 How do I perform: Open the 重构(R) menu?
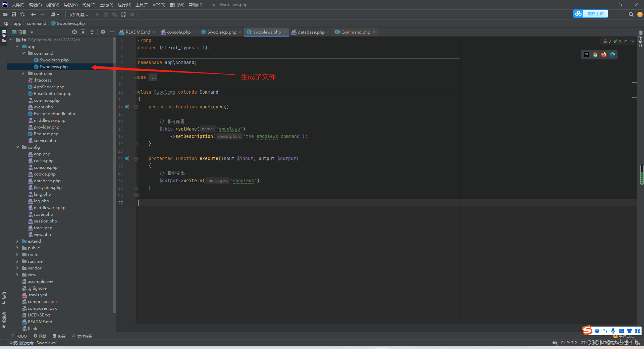click(107, 5)
